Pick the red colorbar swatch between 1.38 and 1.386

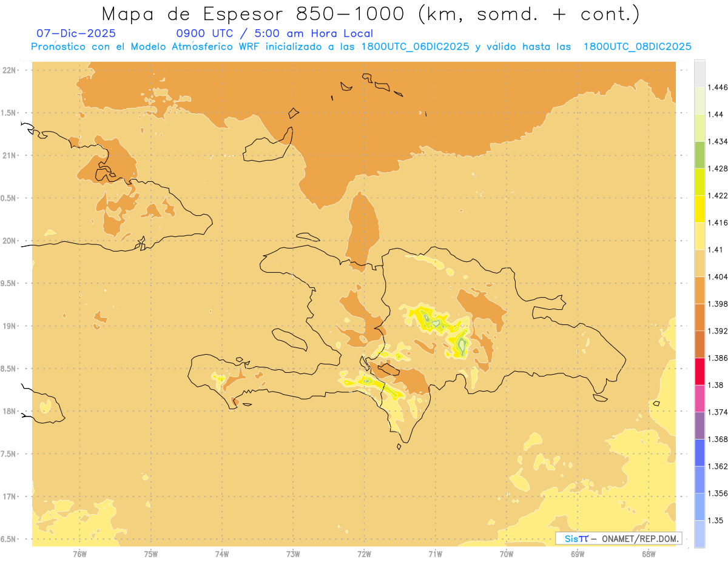point(699,372)
